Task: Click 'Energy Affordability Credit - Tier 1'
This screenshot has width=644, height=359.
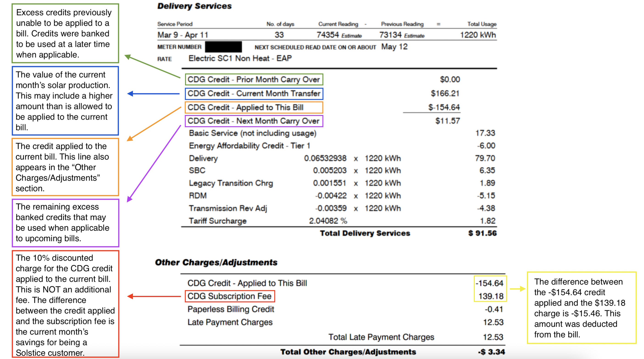Action: click(x=249, y=146)
